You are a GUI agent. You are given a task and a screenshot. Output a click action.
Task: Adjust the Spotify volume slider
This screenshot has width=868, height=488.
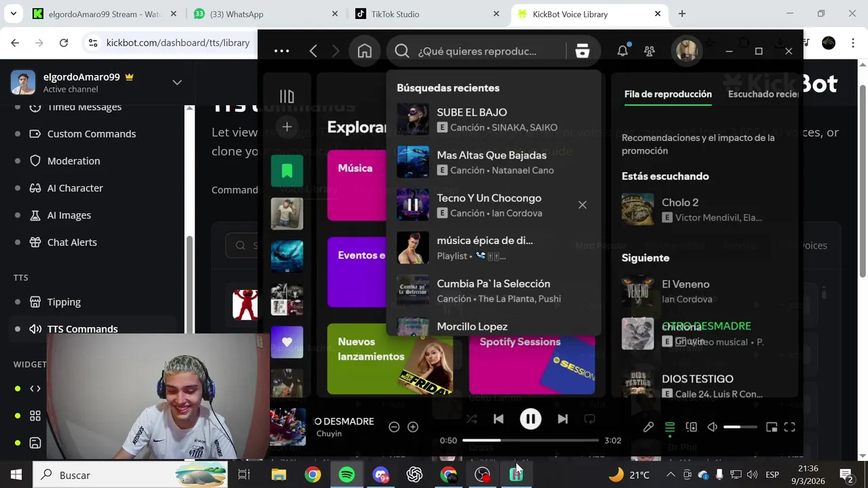(741, 427)
